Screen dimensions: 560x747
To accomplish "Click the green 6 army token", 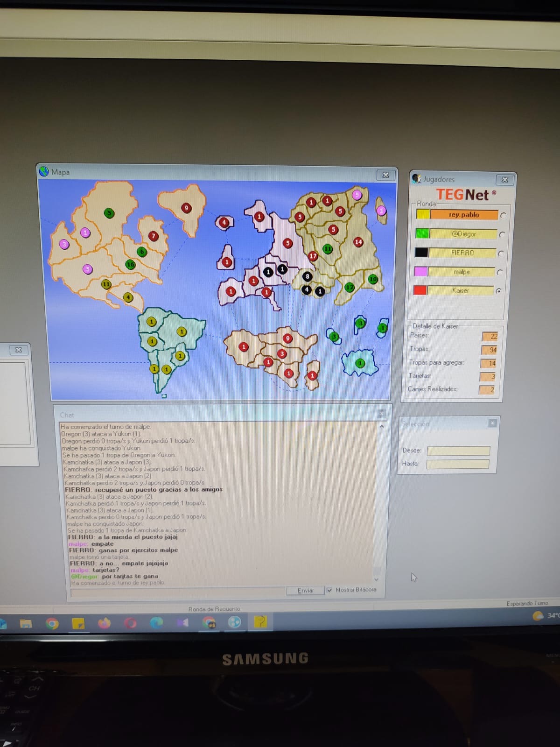I will tap(142, 252).
